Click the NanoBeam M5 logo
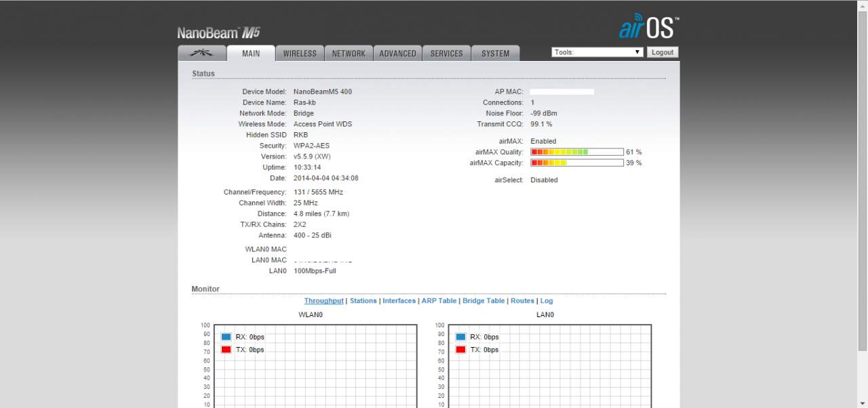The image size is (868, 408). pyautogui.click(x=218, y=33)
